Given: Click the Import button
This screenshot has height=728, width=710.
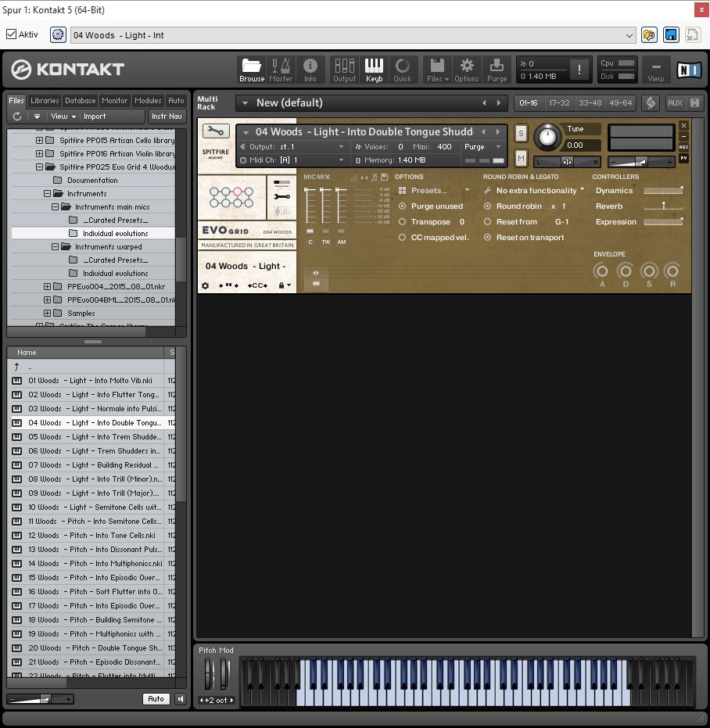Looking at the screenshot, I should point(95,117).
